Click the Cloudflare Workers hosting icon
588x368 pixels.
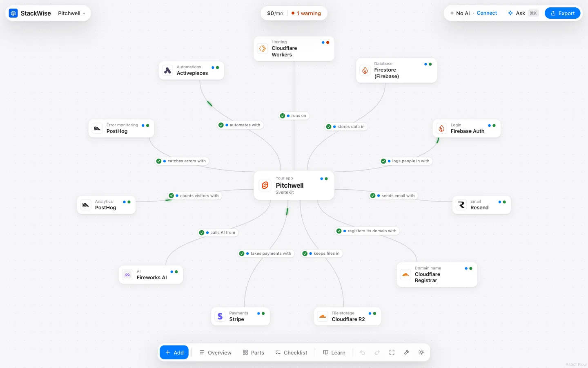point(263,49)
